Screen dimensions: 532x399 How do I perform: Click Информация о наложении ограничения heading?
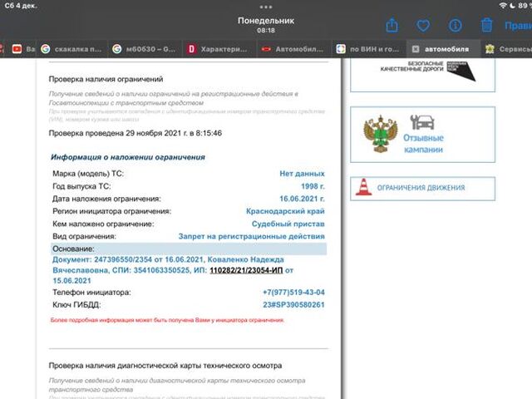point(128,157)
